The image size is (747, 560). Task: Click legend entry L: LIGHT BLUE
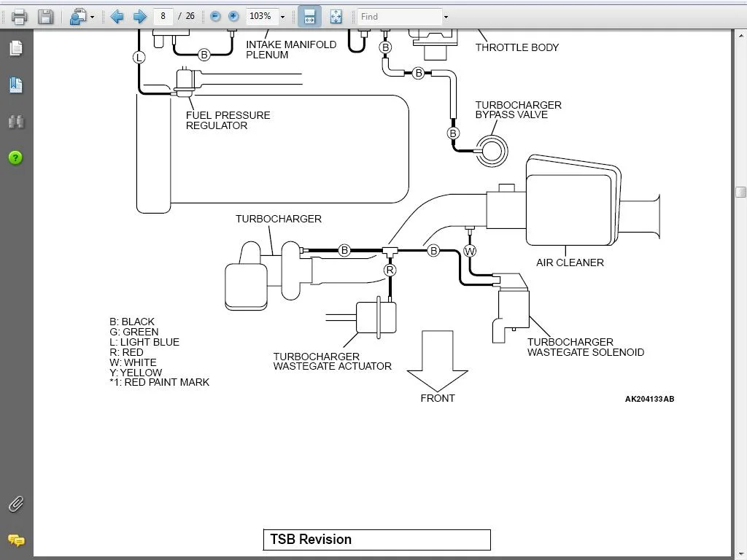[144, 342]
